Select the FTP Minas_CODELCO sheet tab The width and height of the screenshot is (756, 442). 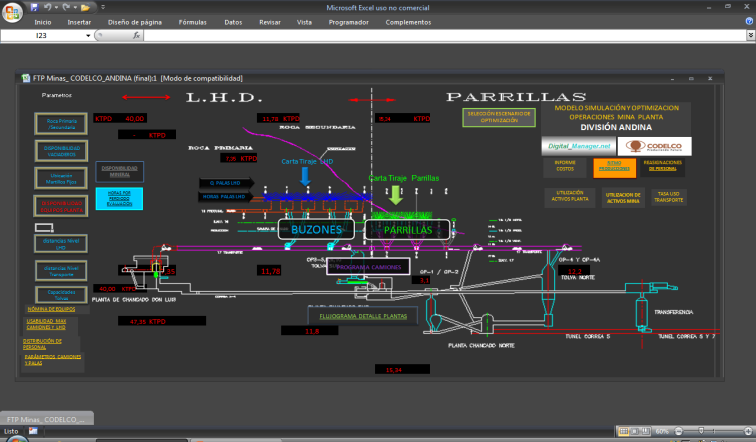pos(46,419)
